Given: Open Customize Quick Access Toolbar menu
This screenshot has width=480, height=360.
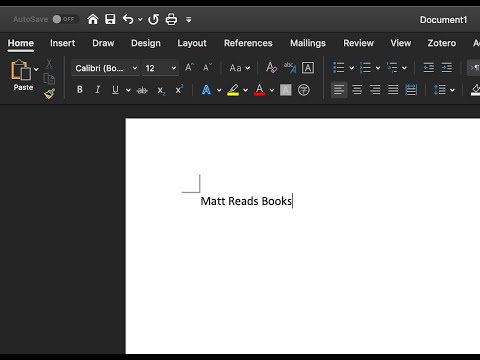Looking at the screenshot, I should 189,20.
